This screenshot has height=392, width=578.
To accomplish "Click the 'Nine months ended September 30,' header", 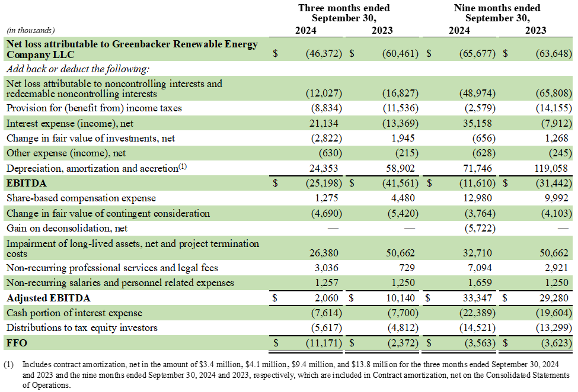I will click(497, 13).
